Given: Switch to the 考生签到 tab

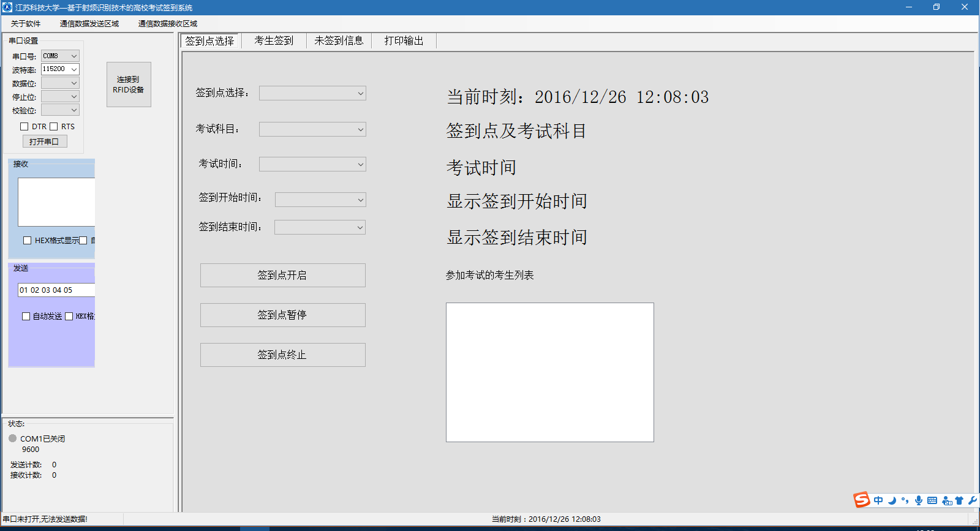Looking at the screenshot, I should (x=274, y=41).
